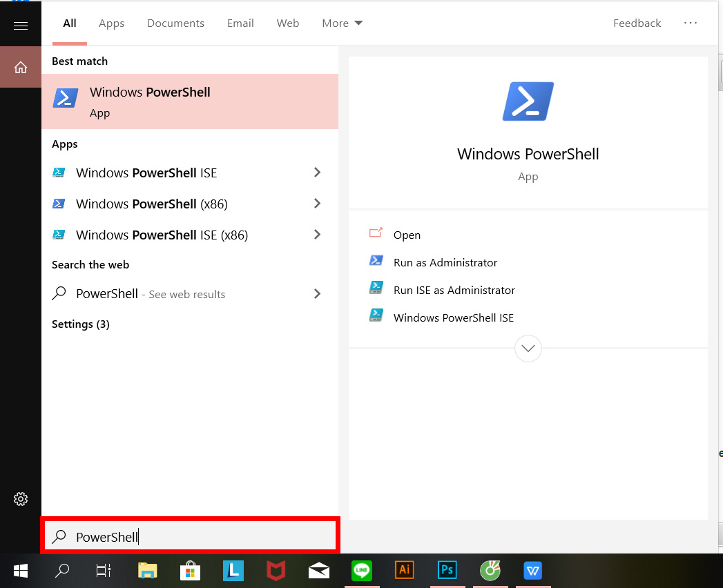The image size is (723, 588).
Task: Open the hamburger menu icon
Action: pos(21,26)
